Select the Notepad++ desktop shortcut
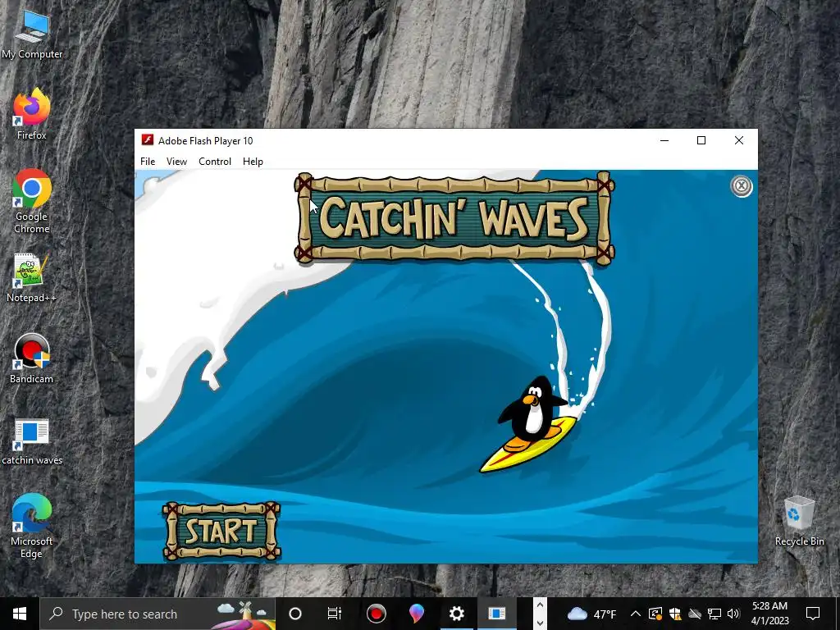Viewport: 840px width, 630px height. 32,277
